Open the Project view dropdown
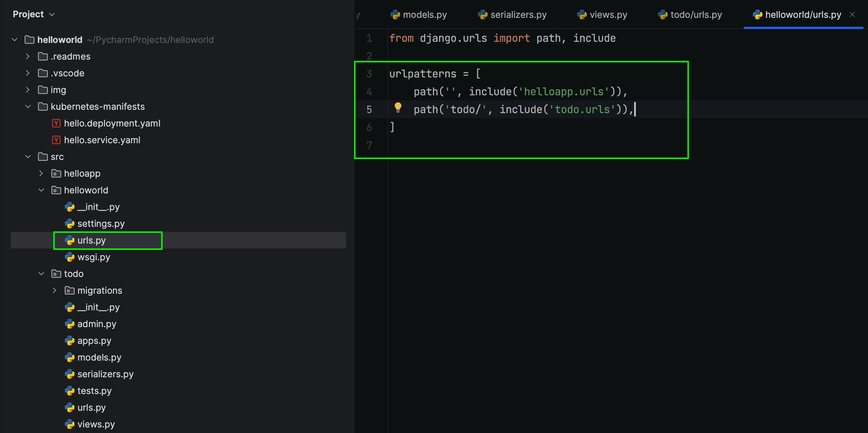Image resolution: width=868 pixels, height=433 pixels. click(52, 14)
